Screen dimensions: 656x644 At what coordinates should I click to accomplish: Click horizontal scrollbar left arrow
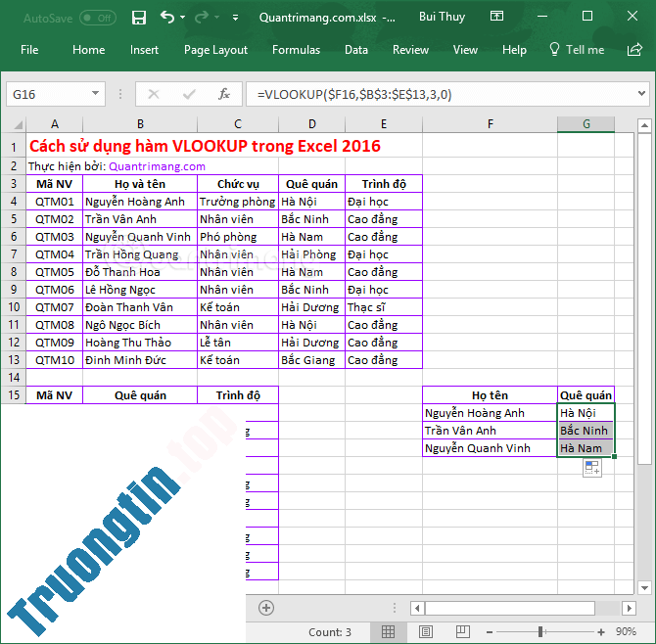(x=417, y=608)
